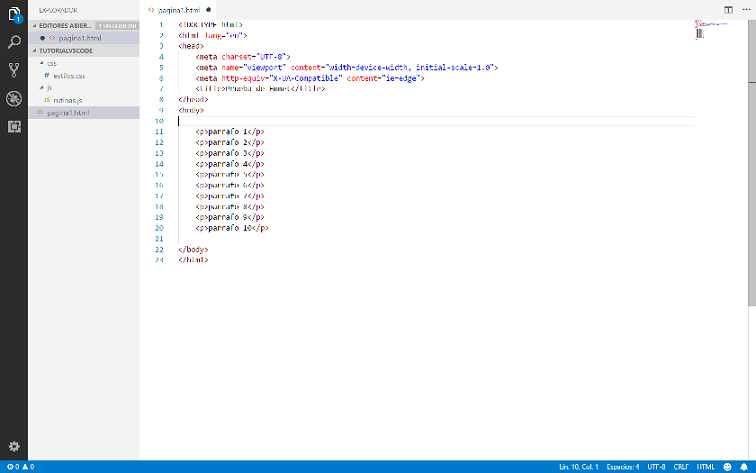Open the editor more actions ellipsis
Screen dimensions: 756x473
tap(746, 10)
